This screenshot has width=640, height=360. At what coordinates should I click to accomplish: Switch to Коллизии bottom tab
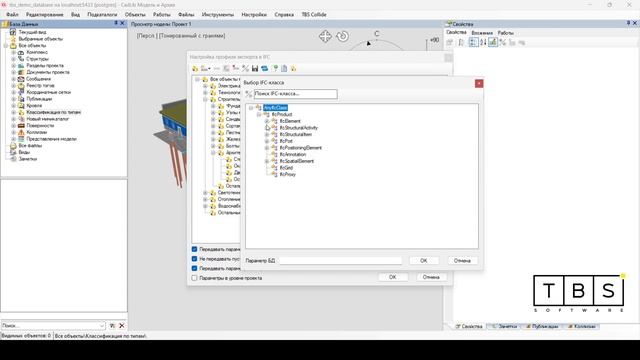coord(582,327)
